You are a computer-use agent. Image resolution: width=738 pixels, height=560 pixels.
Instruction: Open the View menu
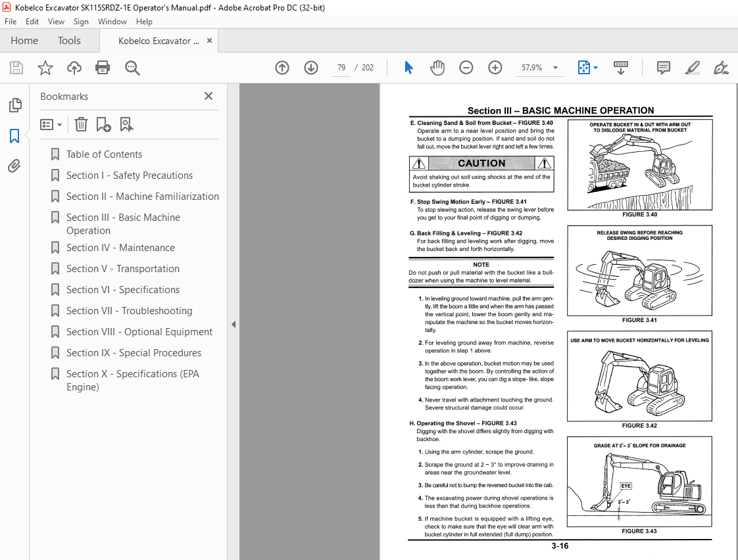pyautogui.click(x=56, y=22)
